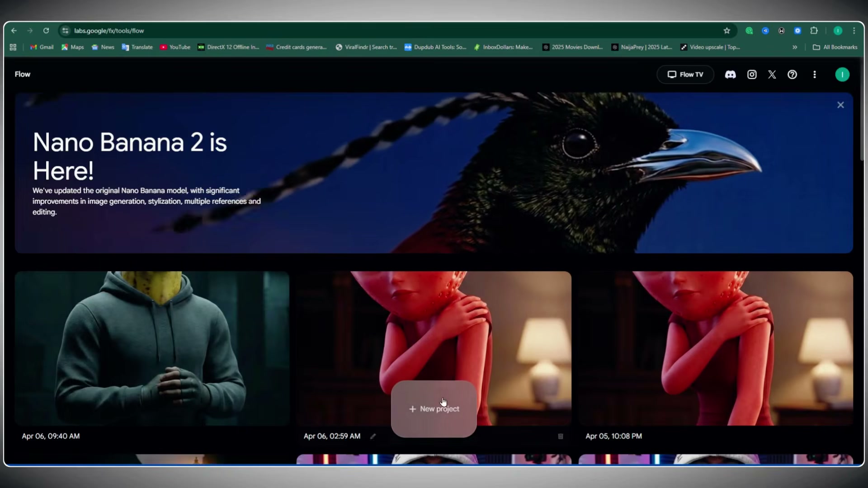Open the InboxDollars bookmark

point(503,47)
